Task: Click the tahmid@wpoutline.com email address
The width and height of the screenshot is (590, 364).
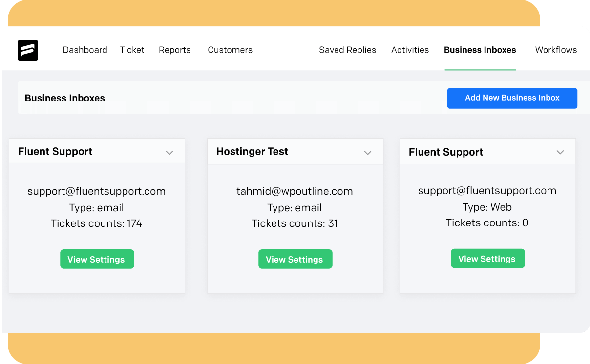Action: tap(295, 191)
